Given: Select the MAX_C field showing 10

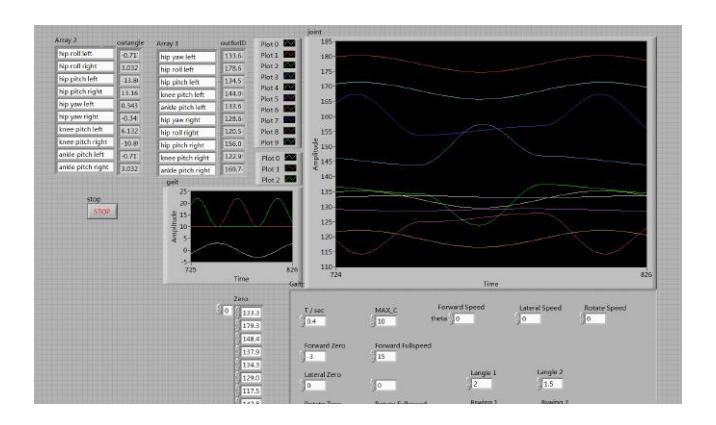Looking at the screenshot, I should (386, 321).
